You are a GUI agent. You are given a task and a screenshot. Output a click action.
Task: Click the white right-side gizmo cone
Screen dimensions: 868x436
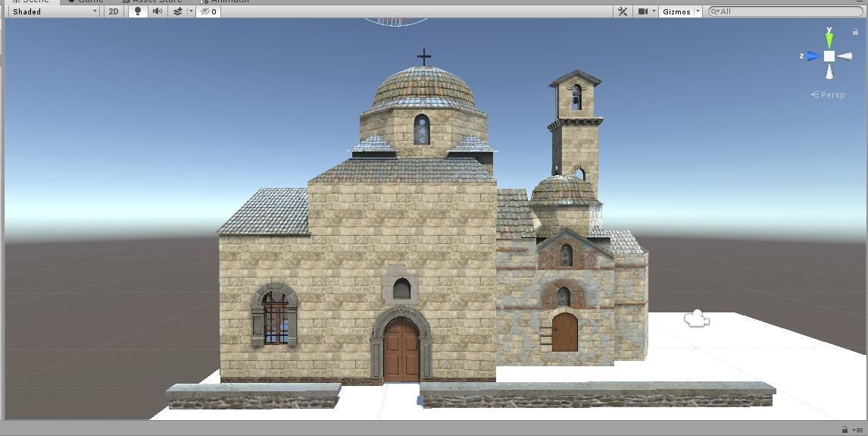[x=845, y=56]
